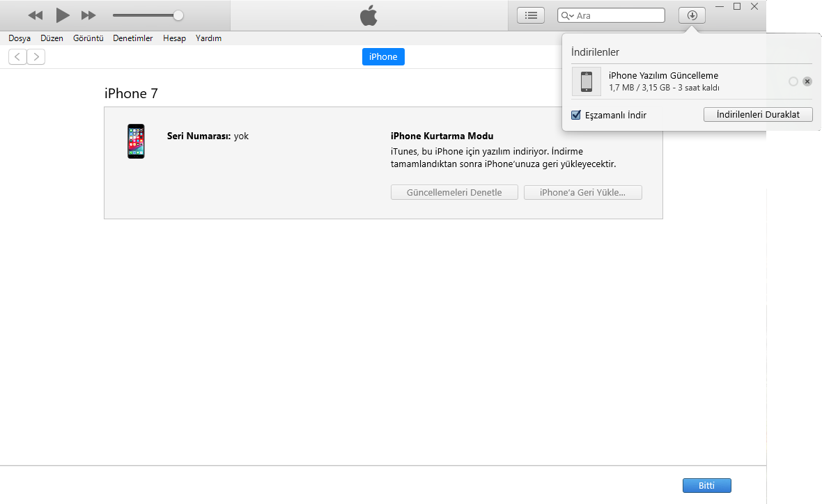The image size is (822, 504).
Task: Select iPhone Yazılım Güncelleme download entry
Action: point(692,81)
